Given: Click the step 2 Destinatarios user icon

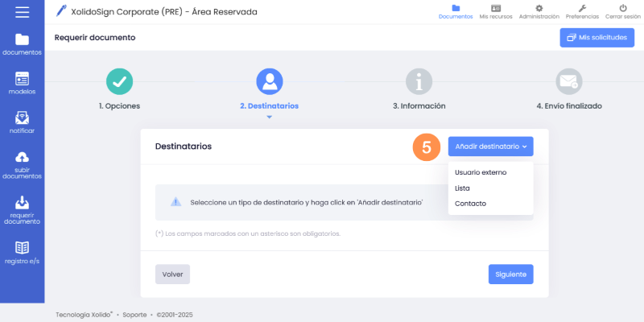Looking at the screenshot, I should point(270,81).
